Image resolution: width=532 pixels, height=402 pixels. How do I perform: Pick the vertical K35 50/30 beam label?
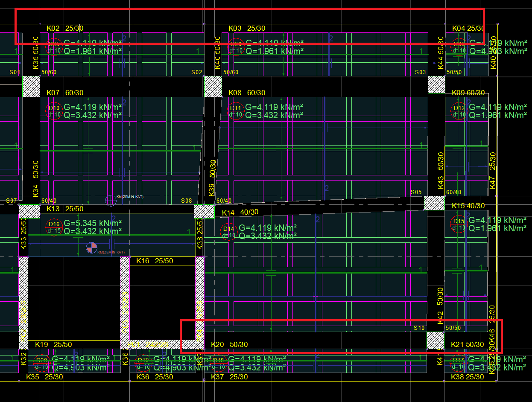(x=35, y=52)
